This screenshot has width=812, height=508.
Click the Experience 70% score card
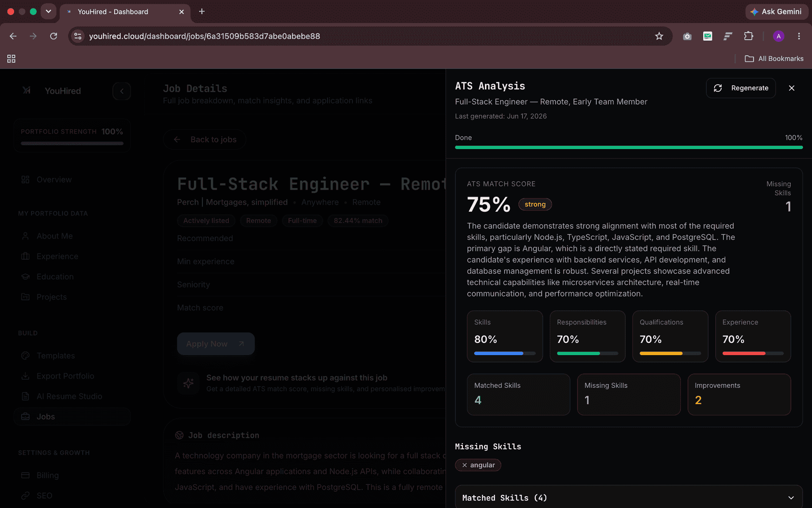(753, 336)
